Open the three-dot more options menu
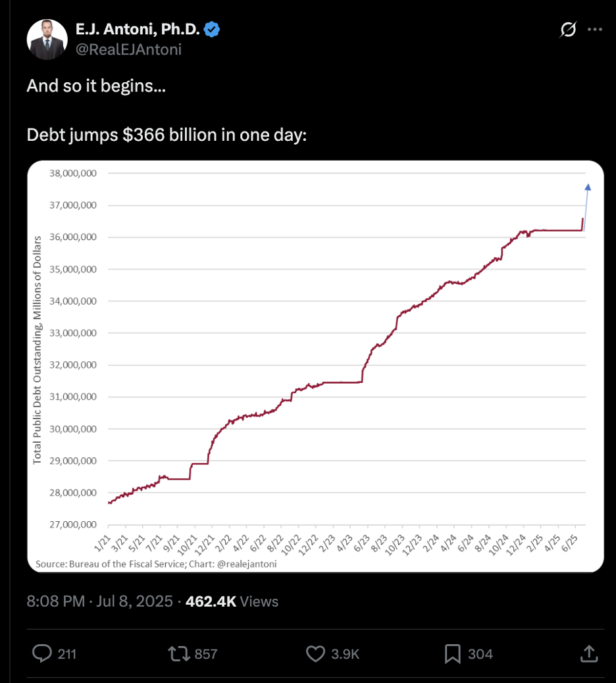This screenshot has height=683, width=616. pyautogui.click(x=595, y=29)
